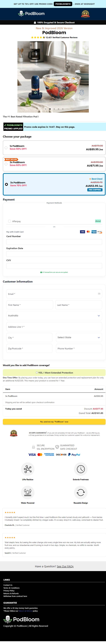
Task: Click the autofill icon in the Email field
Action: point(99,294)
